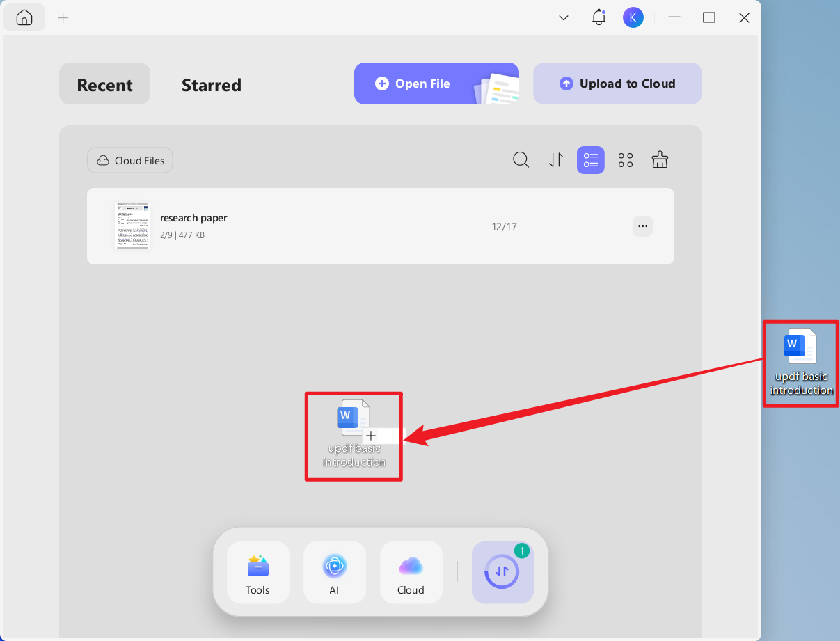Click the 12/17 date of research paper
The height and width of the screenshot is (641, 840).
(x=505, y=227)
